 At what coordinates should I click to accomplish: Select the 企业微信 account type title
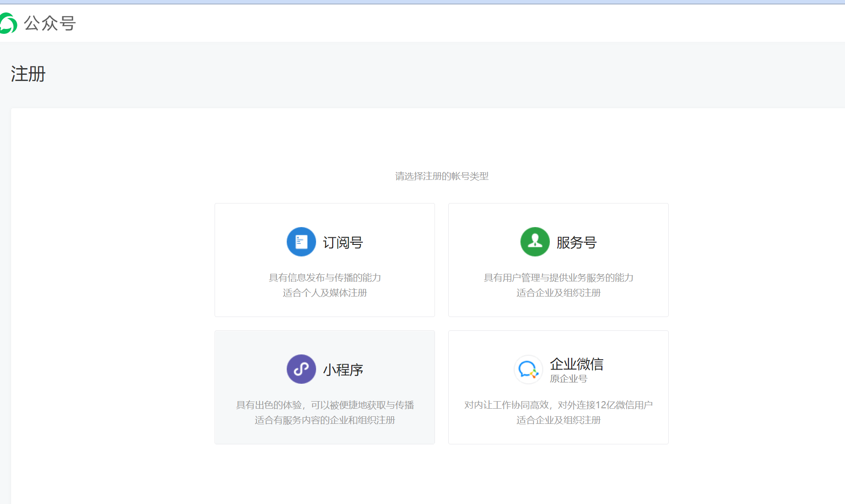tap(577, 364)
